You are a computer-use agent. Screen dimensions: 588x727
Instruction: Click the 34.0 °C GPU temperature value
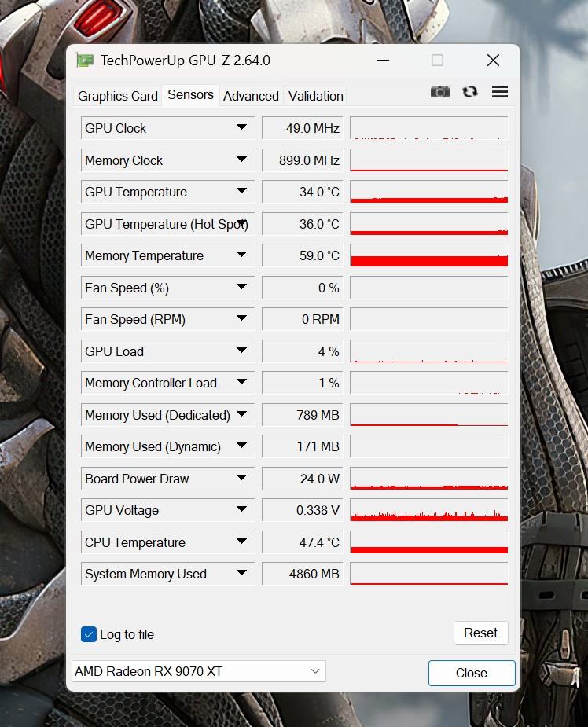(303, 192)
